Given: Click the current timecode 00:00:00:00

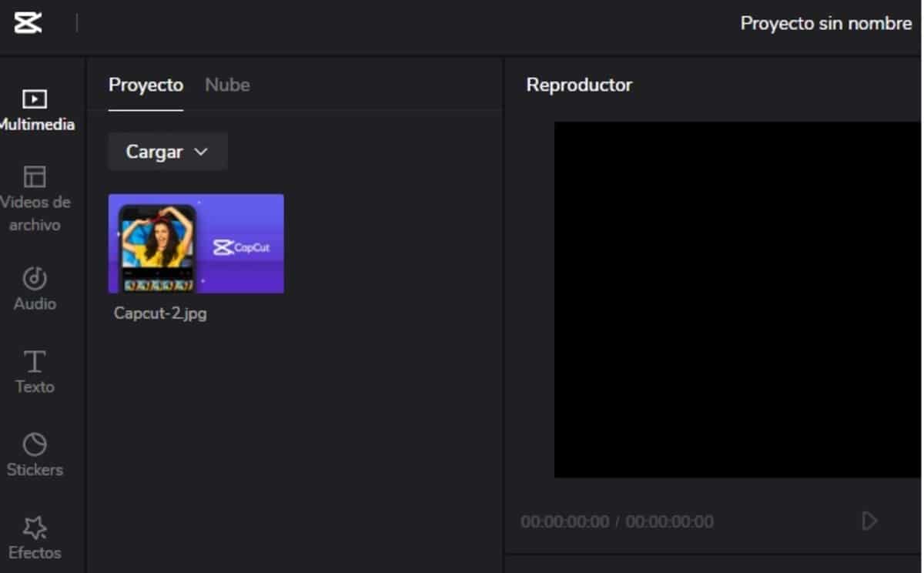Looking at the screenshot, I should [x=564, y=522].
